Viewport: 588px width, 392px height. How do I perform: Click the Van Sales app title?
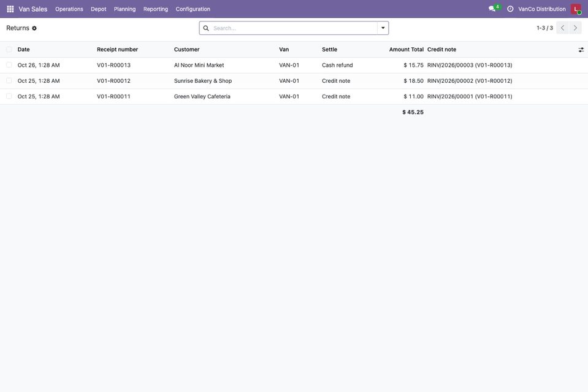coord(33,9)
